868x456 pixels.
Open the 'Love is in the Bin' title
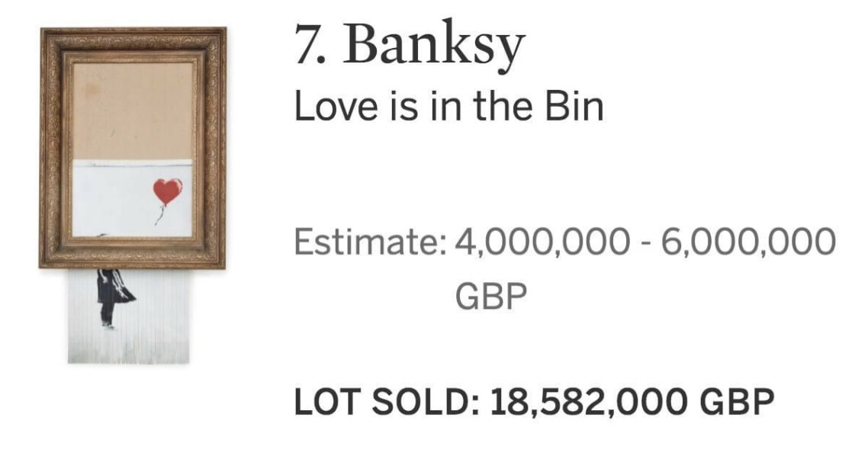pos(448,107)
